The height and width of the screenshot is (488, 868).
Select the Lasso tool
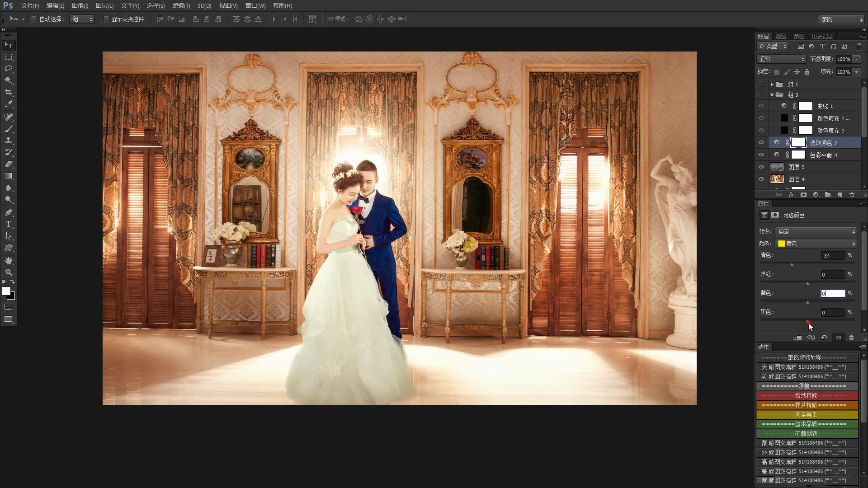click(9, 69)
